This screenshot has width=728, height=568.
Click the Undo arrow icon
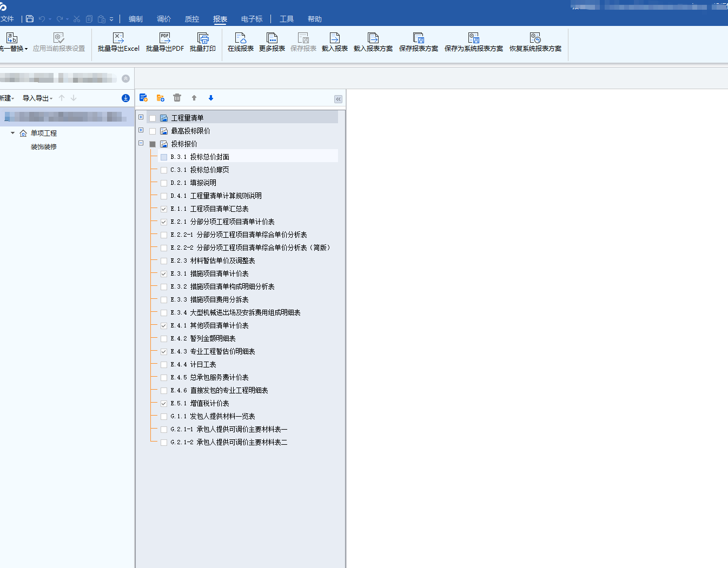[x=42, y=19]
